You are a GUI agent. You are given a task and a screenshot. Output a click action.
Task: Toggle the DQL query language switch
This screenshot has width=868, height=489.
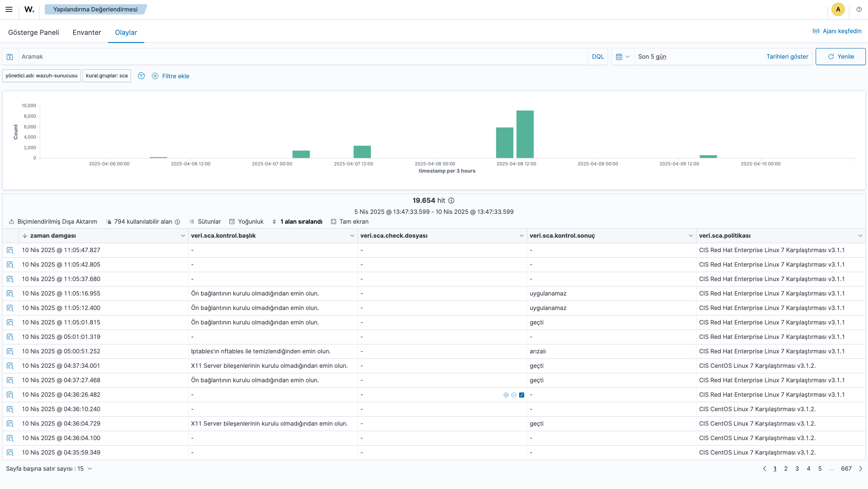tap(597, 57)
